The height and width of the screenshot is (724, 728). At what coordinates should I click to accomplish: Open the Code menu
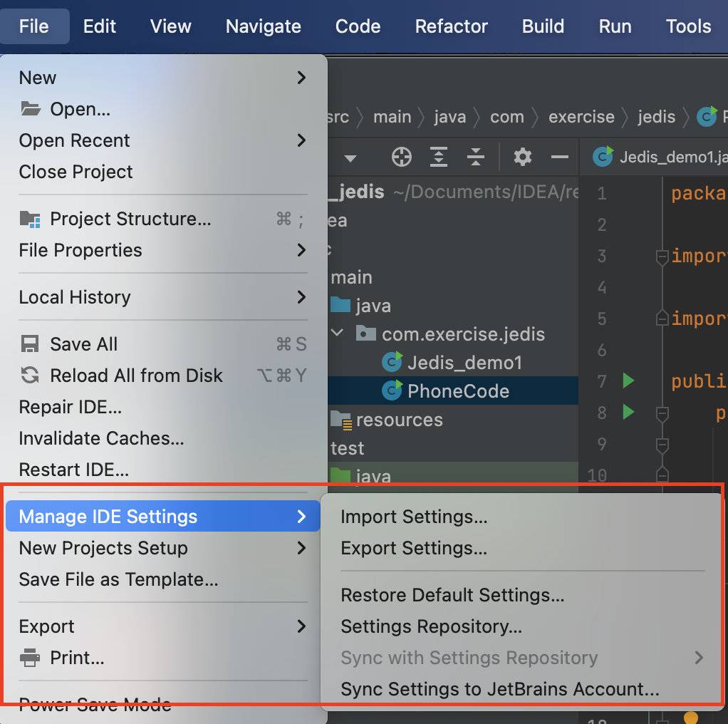(x=358, y=26)
